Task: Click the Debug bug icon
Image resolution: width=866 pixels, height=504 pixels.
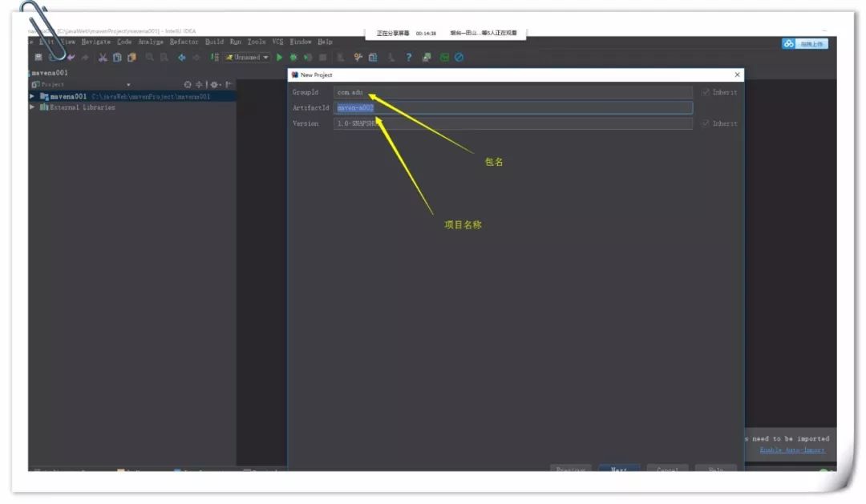Action: click(x=293, y=58)
